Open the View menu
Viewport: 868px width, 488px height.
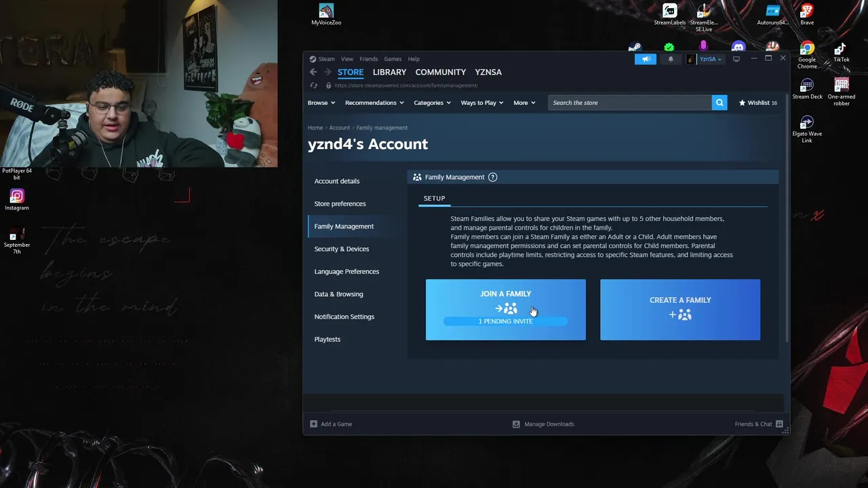pyautogui.click(x=347, y=59)
